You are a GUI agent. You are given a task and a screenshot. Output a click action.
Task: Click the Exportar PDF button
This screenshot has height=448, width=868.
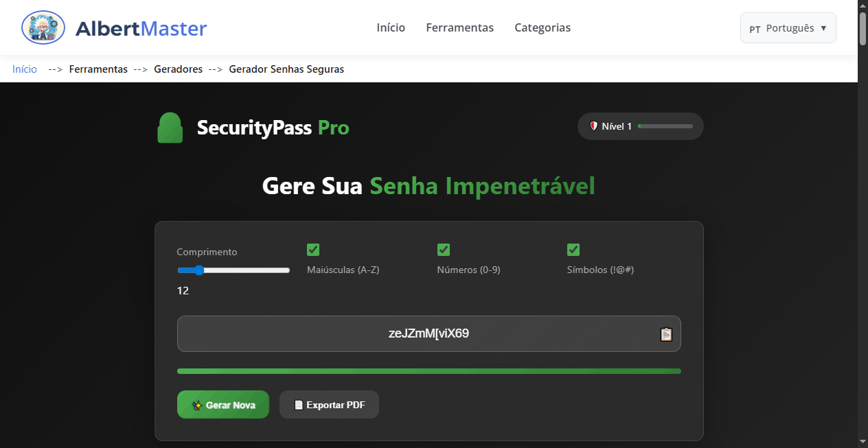(x=329, y=404)
